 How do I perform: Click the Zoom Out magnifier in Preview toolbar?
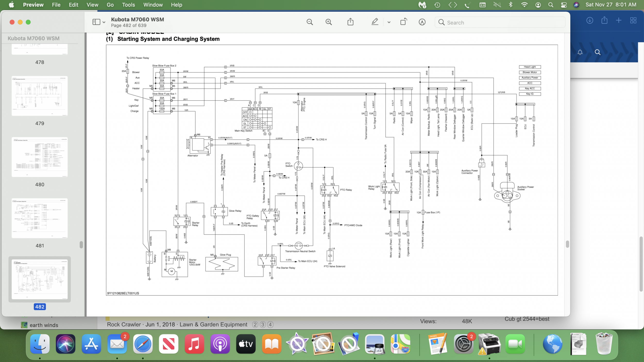pos(310,22)
